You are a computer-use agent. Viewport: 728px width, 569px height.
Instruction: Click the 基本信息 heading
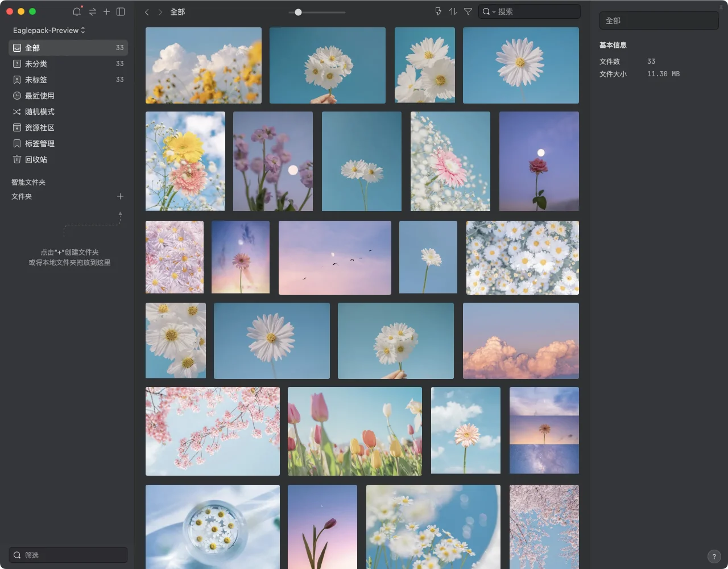coord(613,45)
